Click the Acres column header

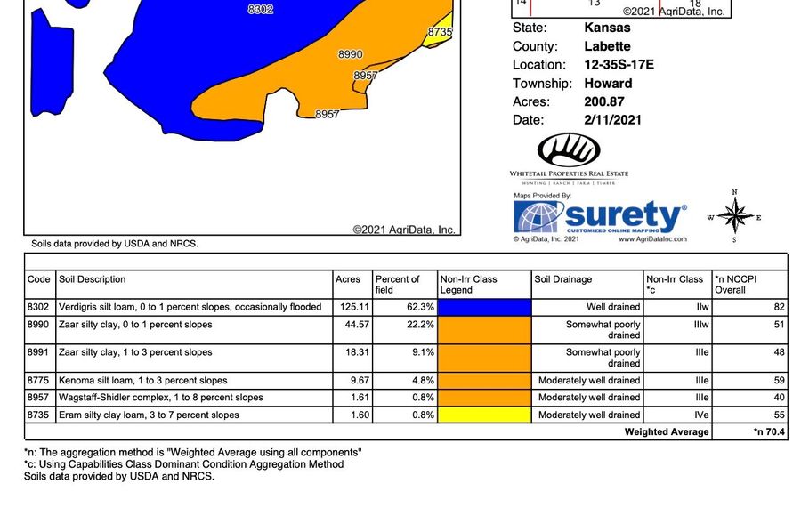point(348,279)
